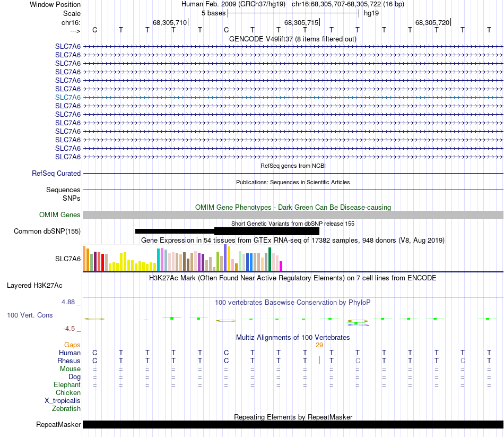Screen dimensions: 504x437
Task: Click the 100 Vert. Cons track label
Action: click(x=30, y=315)
